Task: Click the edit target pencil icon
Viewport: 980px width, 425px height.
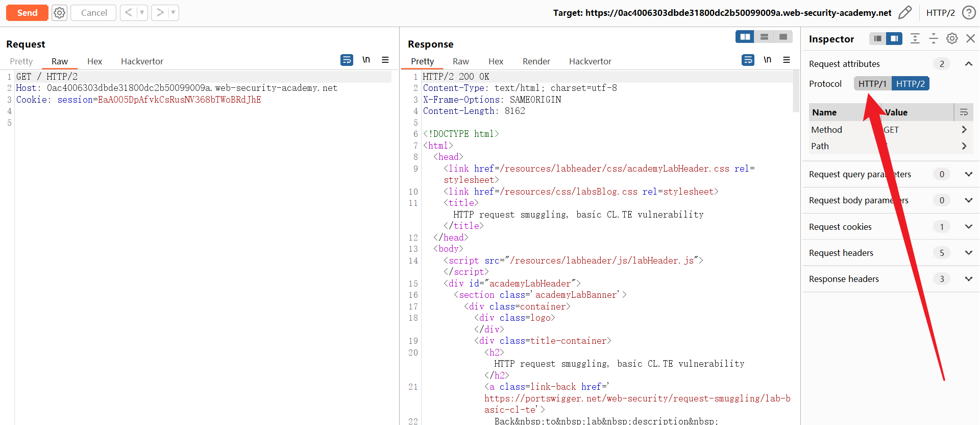Action: pyautogui.click(x=904, y=13)
